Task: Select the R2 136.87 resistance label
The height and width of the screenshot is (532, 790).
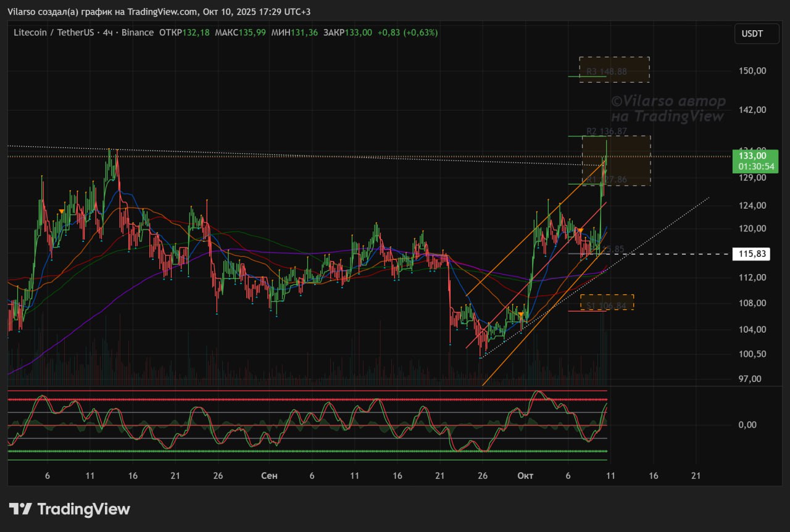Action: pos(606,131)
